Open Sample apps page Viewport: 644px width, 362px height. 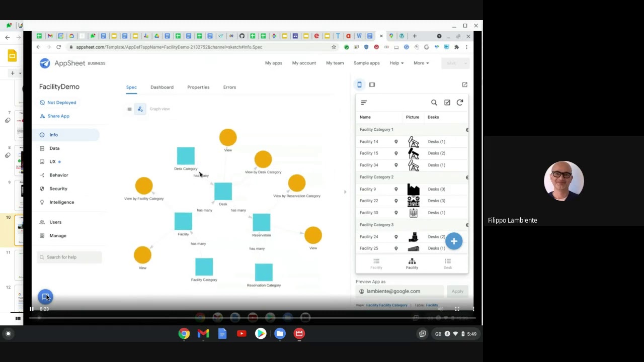tap(366, 63)
